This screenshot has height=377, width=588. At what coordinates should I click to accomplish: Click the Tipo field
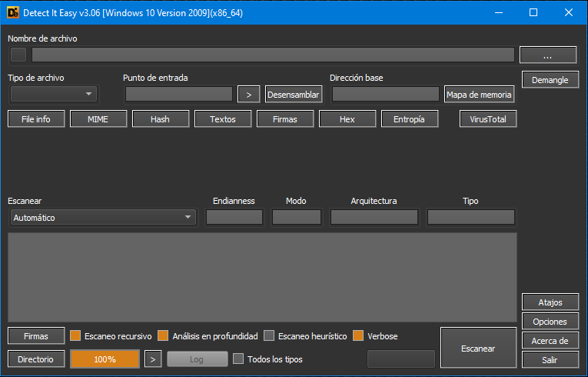[x=470, y=218]
